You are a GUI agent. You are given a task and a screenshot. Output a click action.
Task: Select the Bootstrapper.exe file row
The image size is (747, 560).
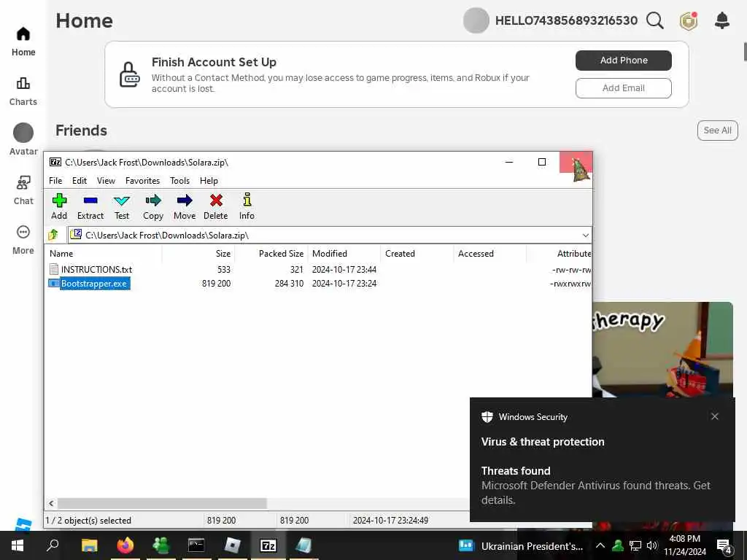[x=318, y=284]
